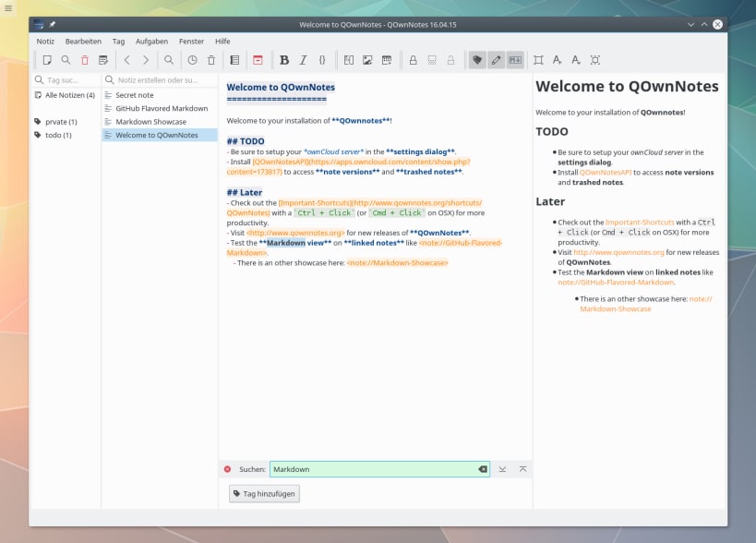Viewport: 756px width, 543px height.
Task: Open QOwnNotesAPI link in preview
Action: [606, 172]
